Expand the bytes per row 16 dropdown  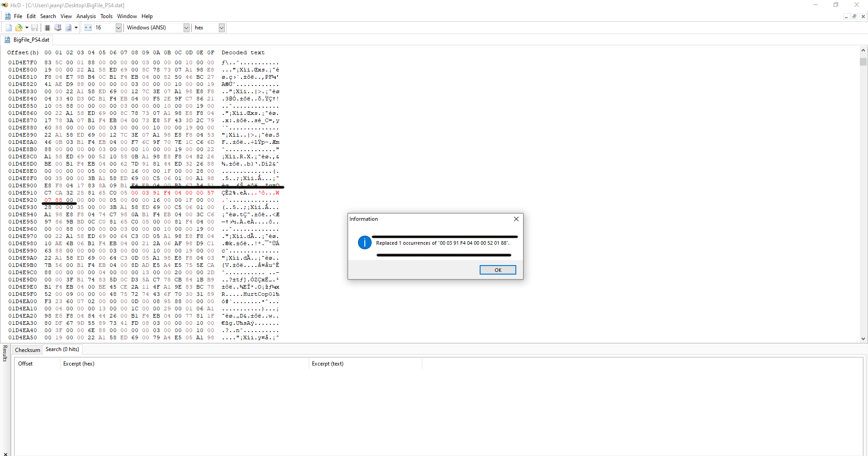(118, 28)
